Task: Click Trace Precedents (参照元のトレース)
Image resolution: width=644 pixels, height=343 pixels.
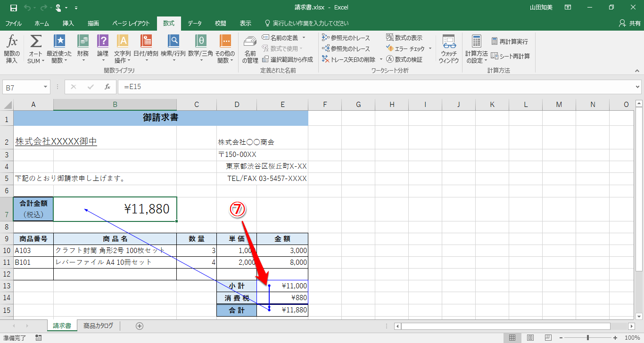Action: (346, 38)
